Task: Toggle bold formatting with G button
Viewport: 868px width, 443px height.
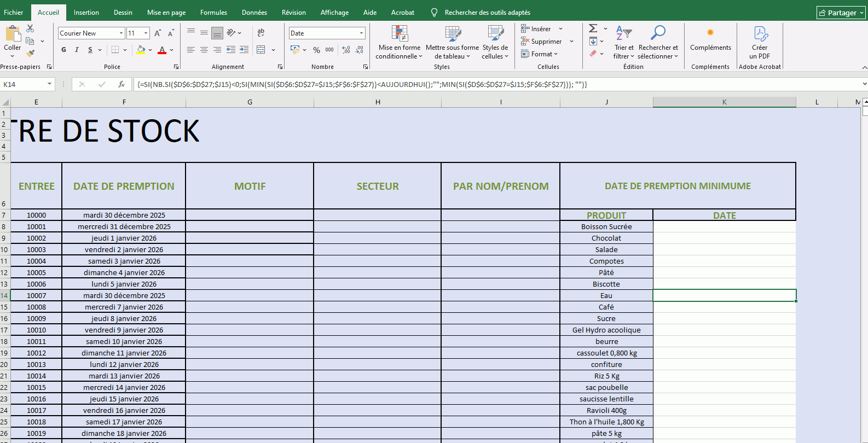Action: [x=63, y=50]
